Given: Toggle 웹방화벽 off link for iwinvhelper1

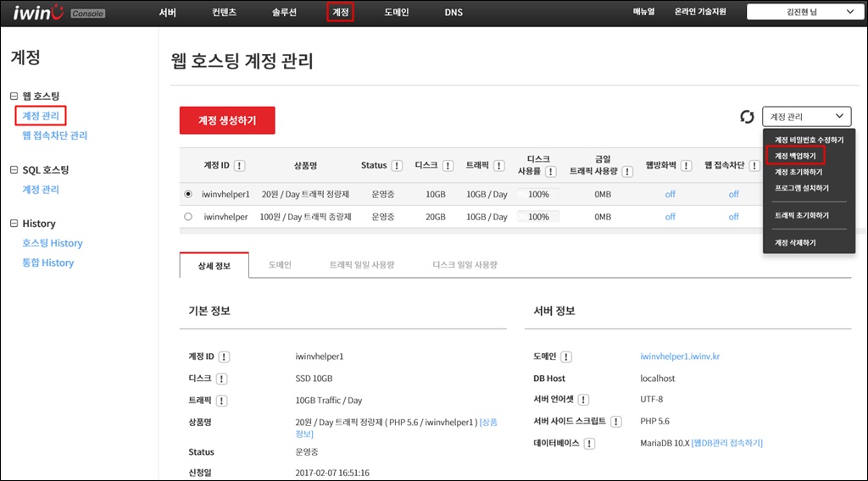Looking at the screenshot, I should coord(670,194).
